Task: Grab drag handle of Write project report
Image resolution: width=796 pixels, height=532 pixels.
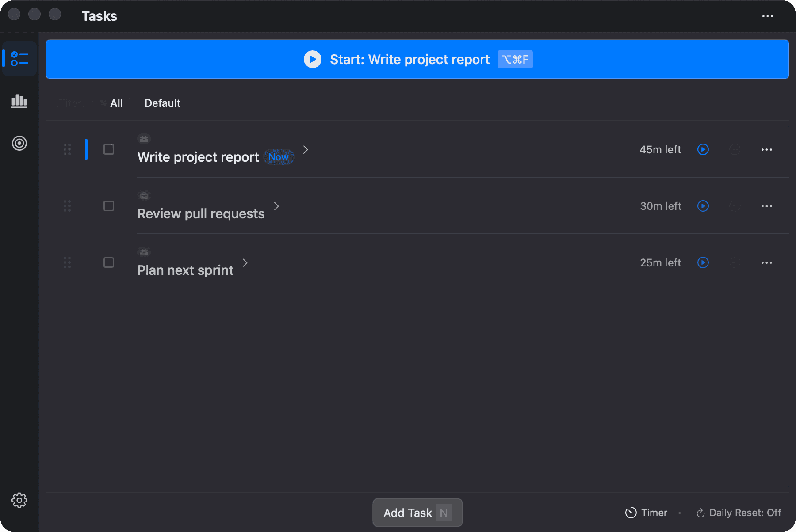Action: point(67,149)
